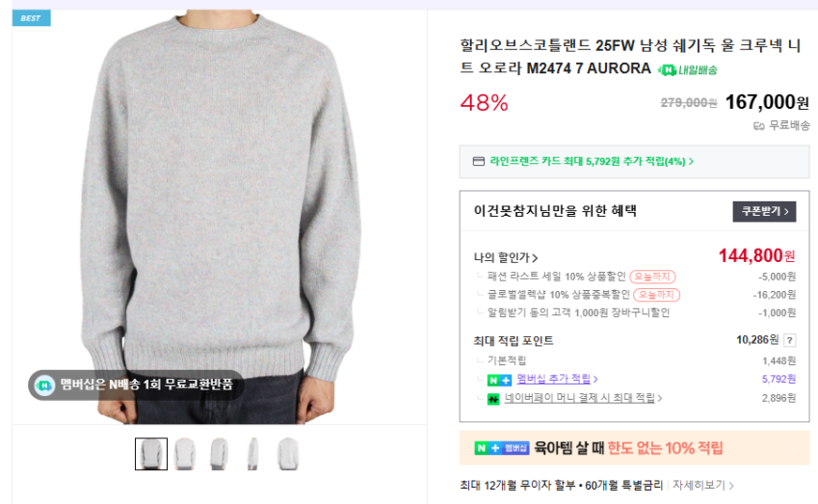Select the fourth side-view thumbnail
Screen dimensions: 818x504
(253, 454)
